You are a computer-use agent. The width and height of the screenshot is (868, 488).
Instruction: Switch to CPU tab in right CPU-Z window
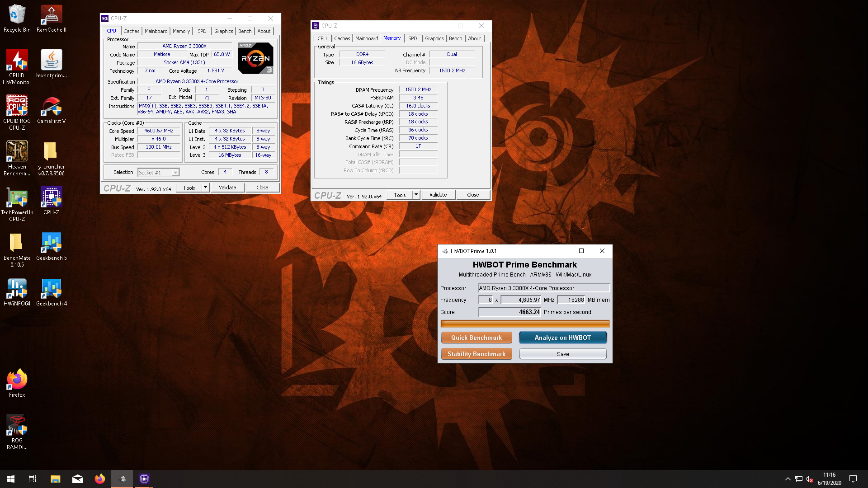point(322,38)
